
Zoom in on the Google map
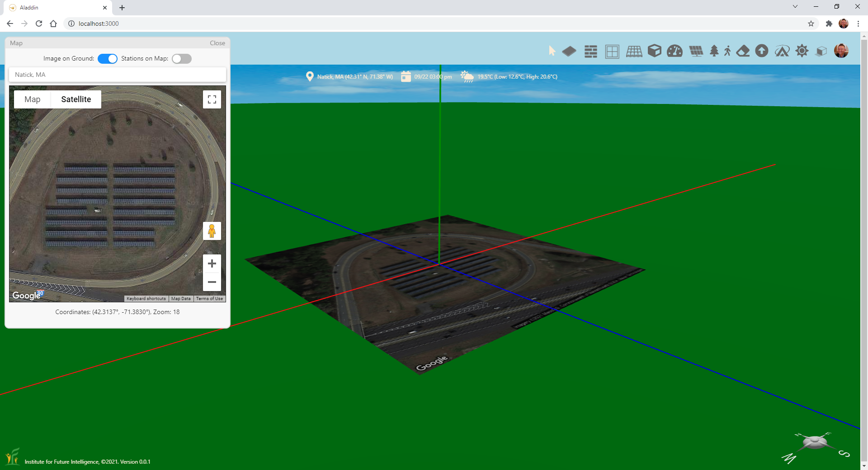(x=212, y=263)
